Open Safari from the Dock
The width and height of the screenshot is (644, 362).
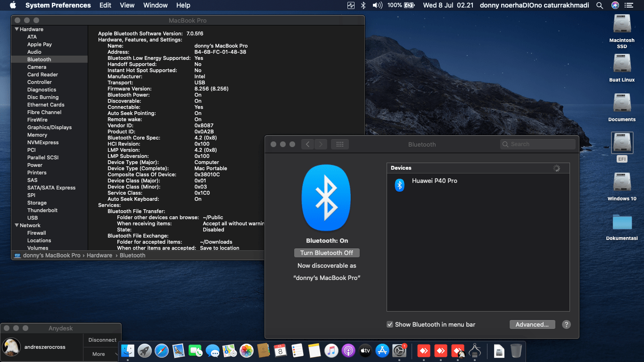(x=162, y=350)
